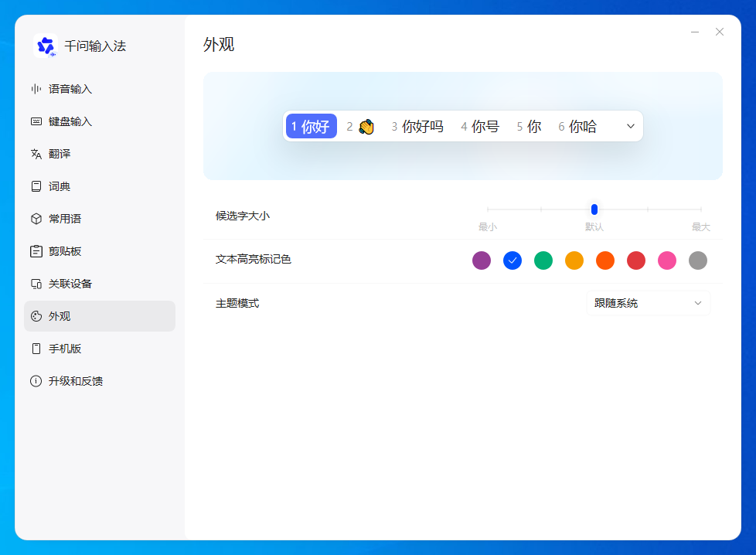Viewport: 756px width, 555px height.
Task: Open the 剪贴板 page
Action: (x=100, y=251)
